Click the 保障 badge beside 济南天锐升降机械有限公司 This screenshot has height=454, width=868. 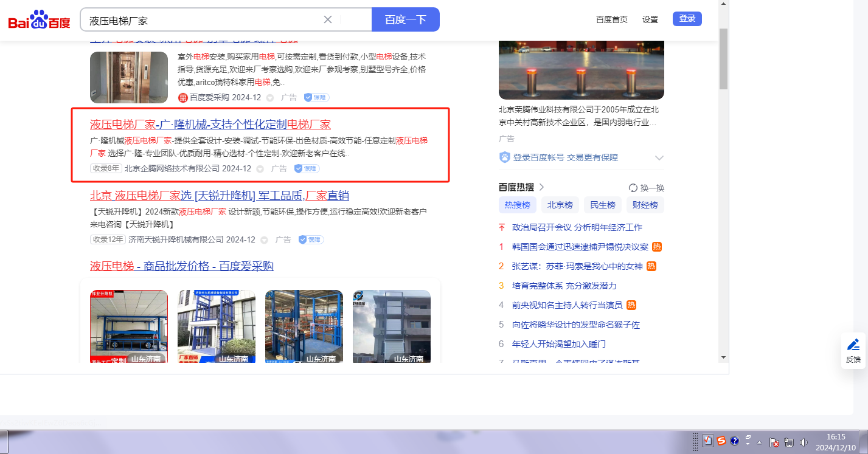click(311, 239)
